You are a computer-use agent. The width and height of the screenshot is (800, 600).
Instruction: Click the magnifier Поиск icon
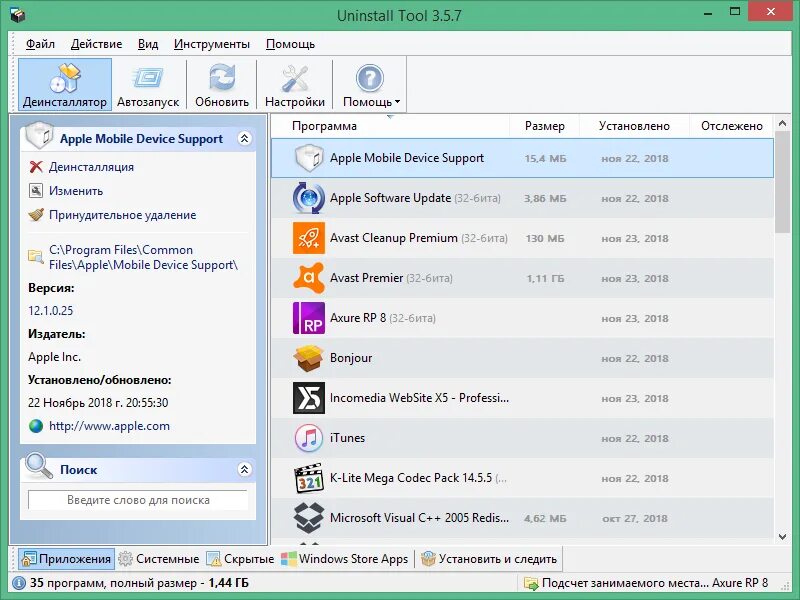tap(39, 466)
